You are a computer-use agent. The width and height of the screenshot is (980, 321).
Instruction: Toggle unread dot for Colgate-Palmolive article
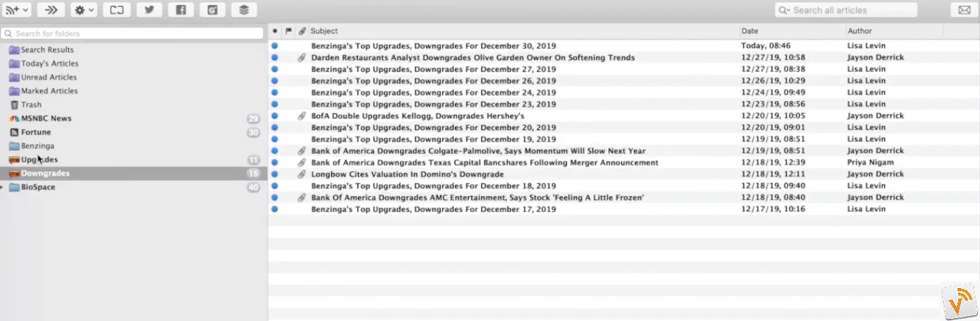click(274, 151)
